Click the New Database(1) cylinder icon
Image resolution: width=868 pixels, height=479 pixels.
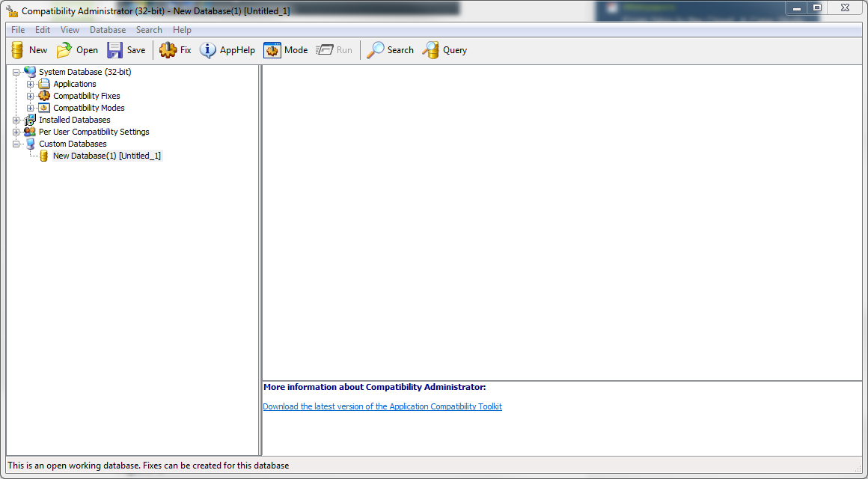coord(44,156)
